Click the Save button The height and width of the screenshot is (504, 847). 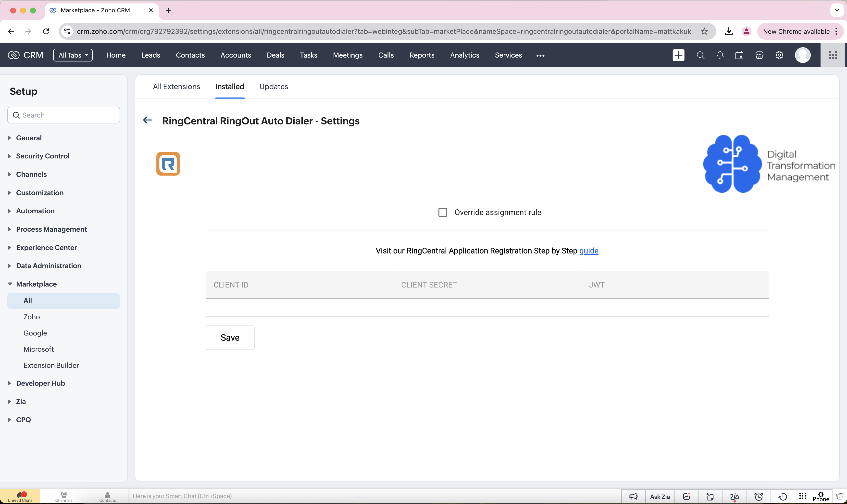click(x=230, y=337)
